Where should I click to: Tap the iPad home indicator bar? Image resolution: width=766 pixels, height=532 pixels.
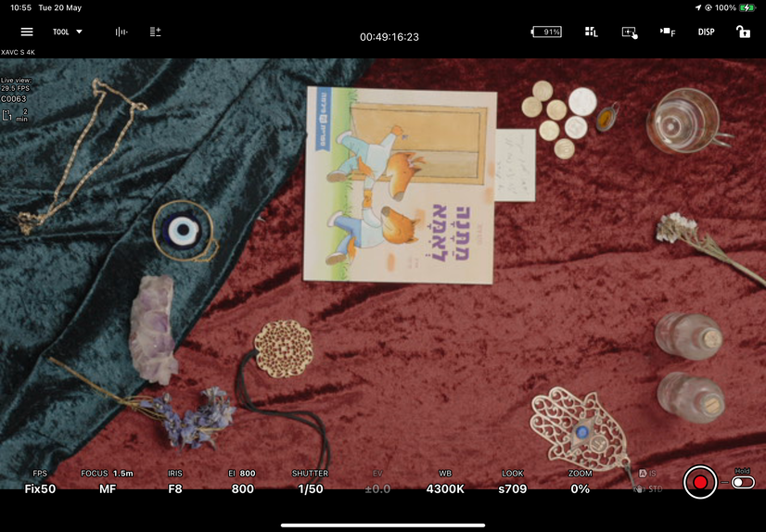click(x=383, y=526)
